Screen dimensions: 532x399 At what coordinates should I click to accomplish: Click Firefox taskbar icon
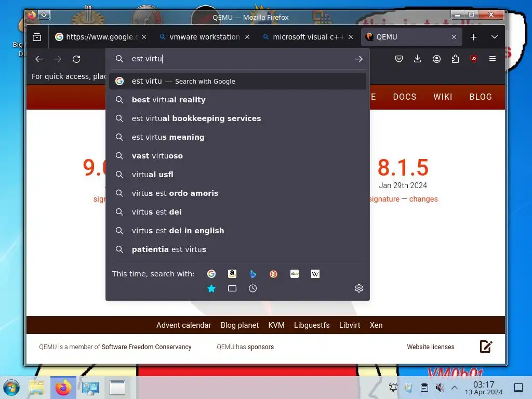(x=63, y=388)
